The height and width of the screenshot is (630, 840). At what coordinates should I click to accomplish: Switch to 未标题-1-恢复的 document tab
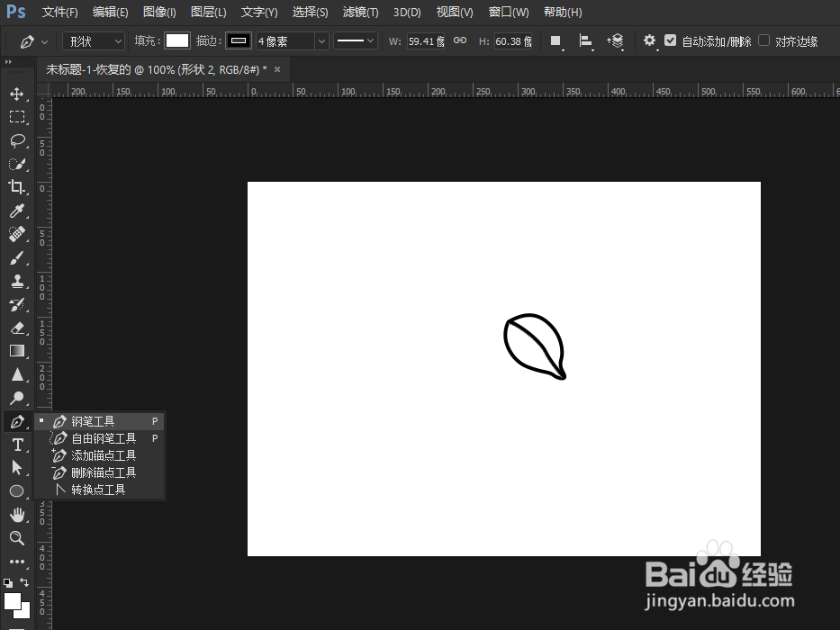pos(157,69)
